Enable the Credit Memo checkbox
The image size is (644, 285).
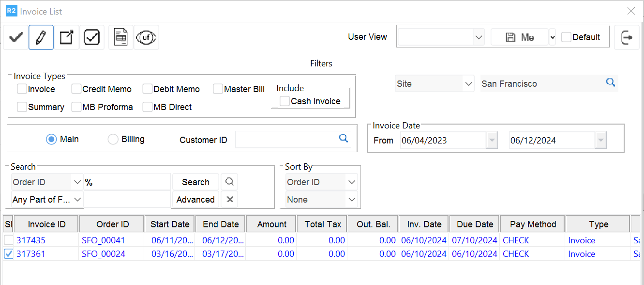pyautogui.click(x=76, y=89)
